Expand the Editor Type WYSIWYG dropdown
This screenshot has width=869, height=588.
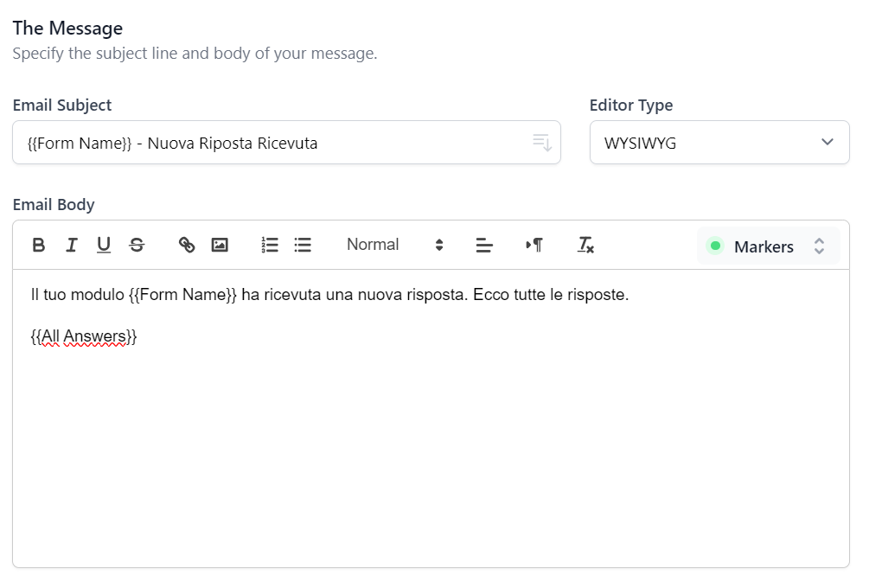pos(719,143)
